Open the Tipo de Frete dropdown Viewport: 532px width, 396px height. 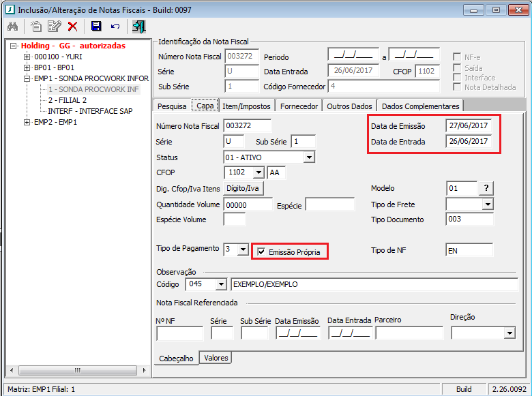tap(487, 204)
